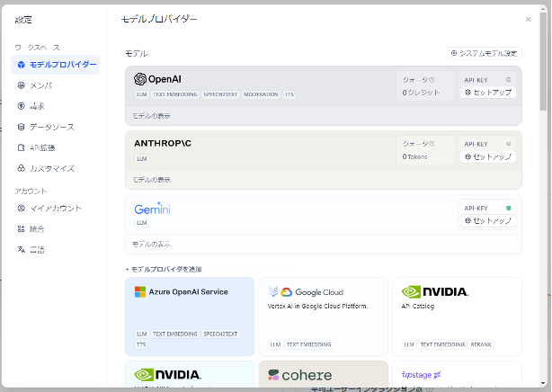Click the cohere logo icon
This screenshot has height=392, width=552.
click(273, 375)
